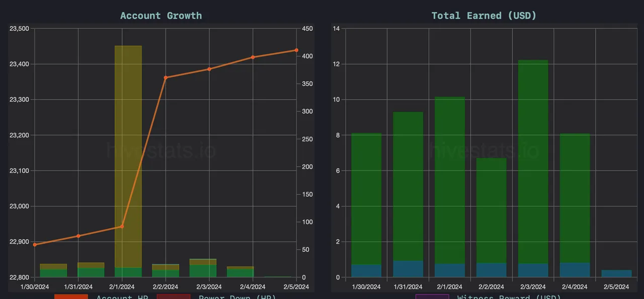
Task: Click the 1/30/2024 date label under Total Earned
Action: pos(366,287)
